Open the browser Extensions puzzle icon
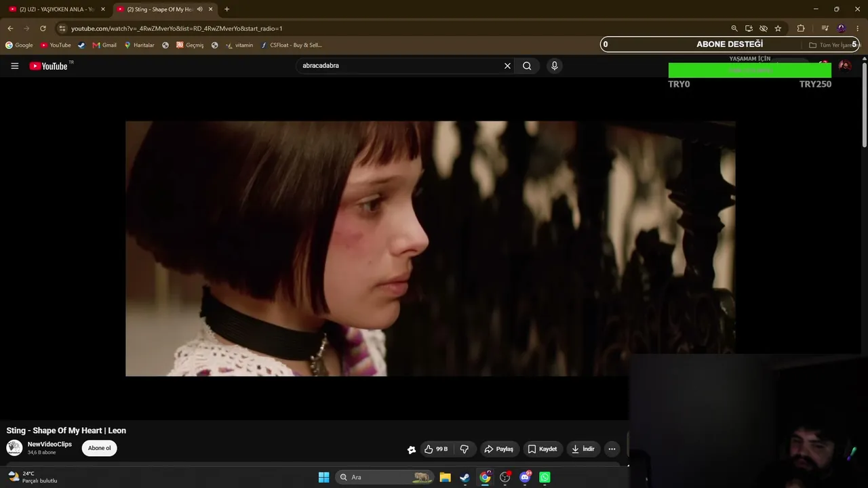This screenshot has height=488, width=868. tap(801, 28)
